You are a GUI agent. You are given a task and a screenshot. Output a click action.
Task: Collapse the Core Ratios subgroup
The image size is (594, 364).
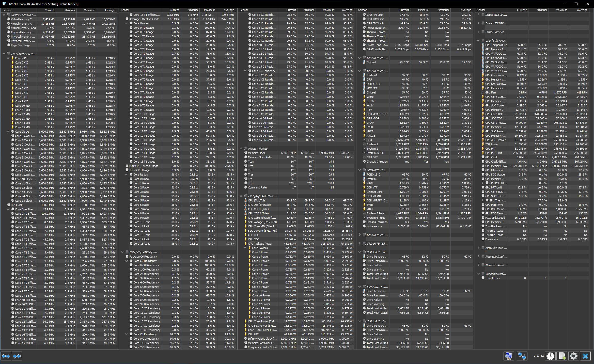tap(126, 175)
